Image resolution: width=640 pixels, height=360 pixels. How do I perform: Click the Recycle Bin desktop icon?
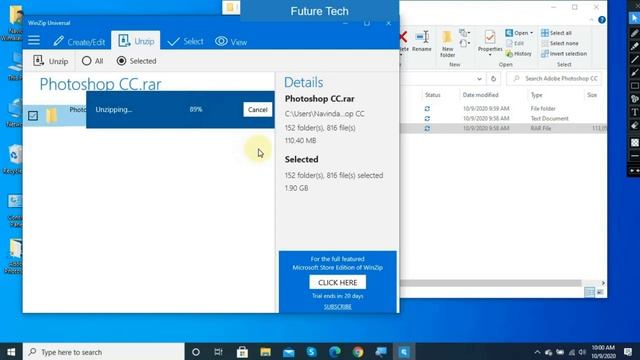coord(14,159)
